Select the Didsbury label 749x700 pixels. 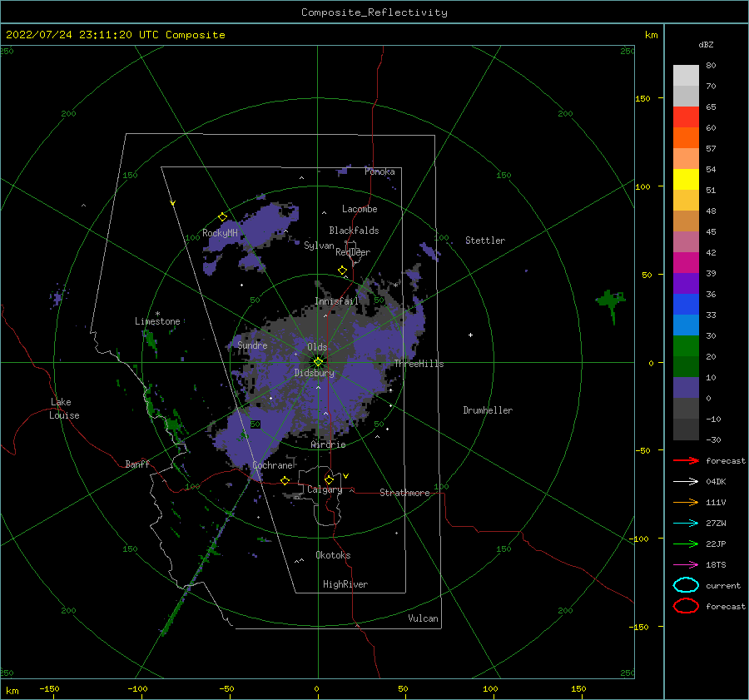[x=315, y=373]
